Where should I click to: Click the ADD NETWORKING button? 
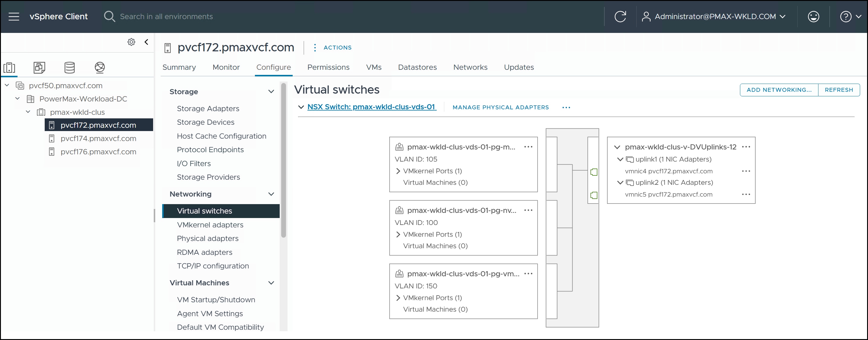pyautogui.click(x=779, y=90)
